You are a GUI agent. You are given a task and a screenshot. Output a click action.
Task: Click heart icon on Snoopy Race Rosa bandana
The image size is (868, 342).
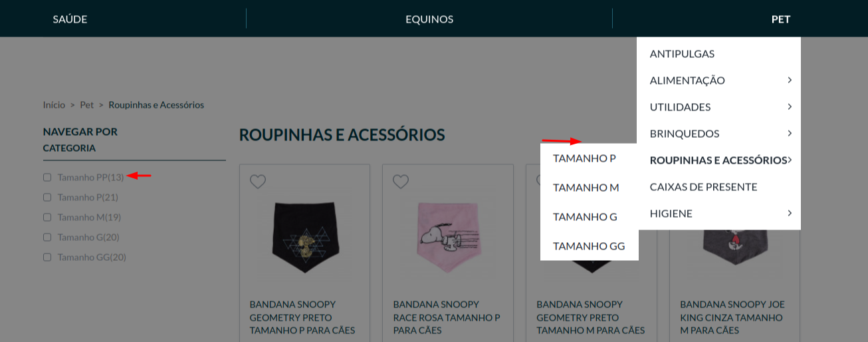[401, 182]
